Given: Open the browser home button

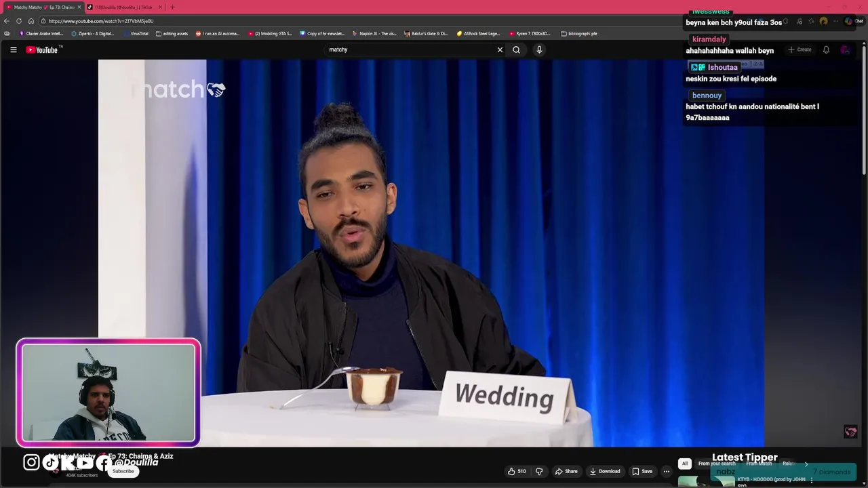Looking at the screenshot, I should click(x=31, y=21).
